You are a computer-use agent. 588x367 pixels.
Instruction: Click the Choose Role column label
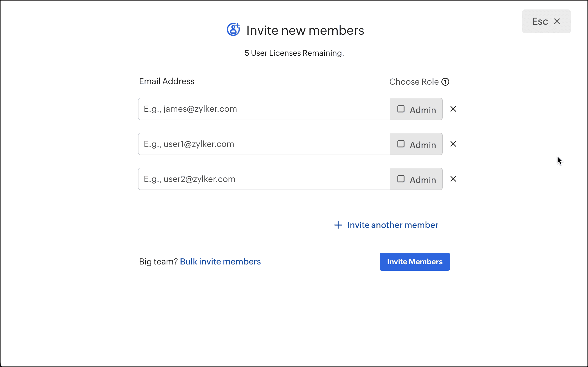click(x=414, y=82)
